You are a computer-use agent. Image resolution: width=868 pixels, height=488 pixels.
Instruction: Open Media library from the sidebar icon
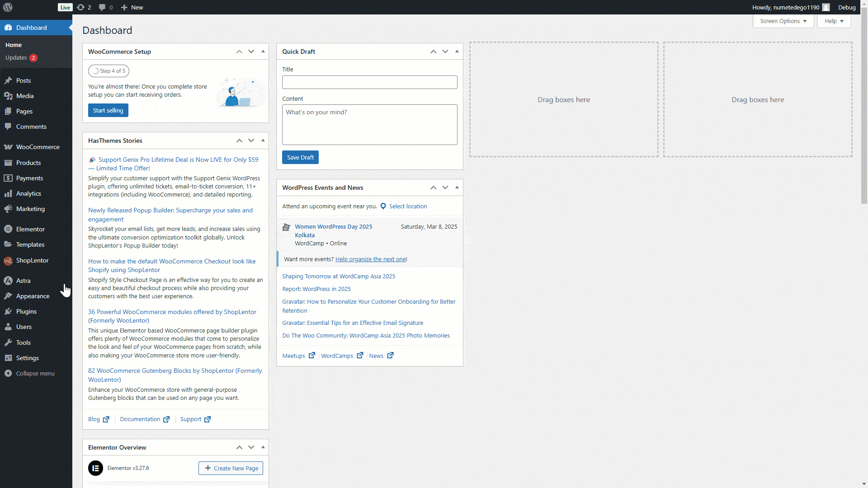(9, 96)
